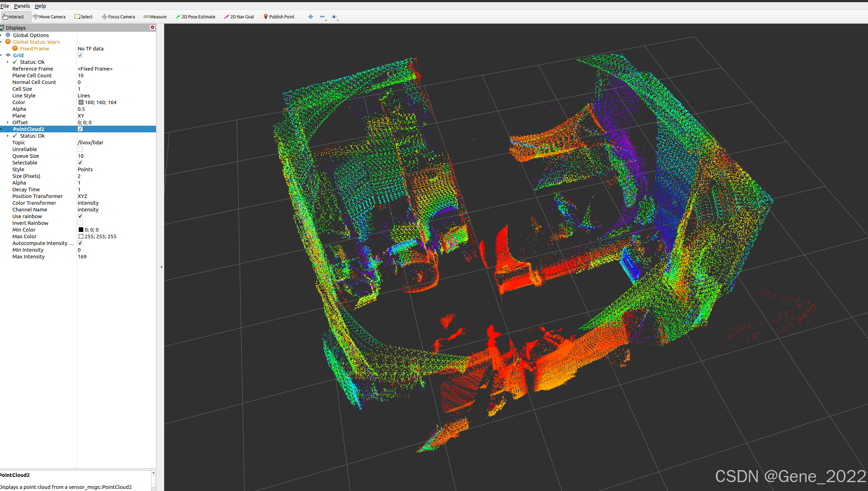Image resolution: width=868 pixels, height=491 pixels.
Task: Activate the Move Camera tool
Action: point(49,17)
